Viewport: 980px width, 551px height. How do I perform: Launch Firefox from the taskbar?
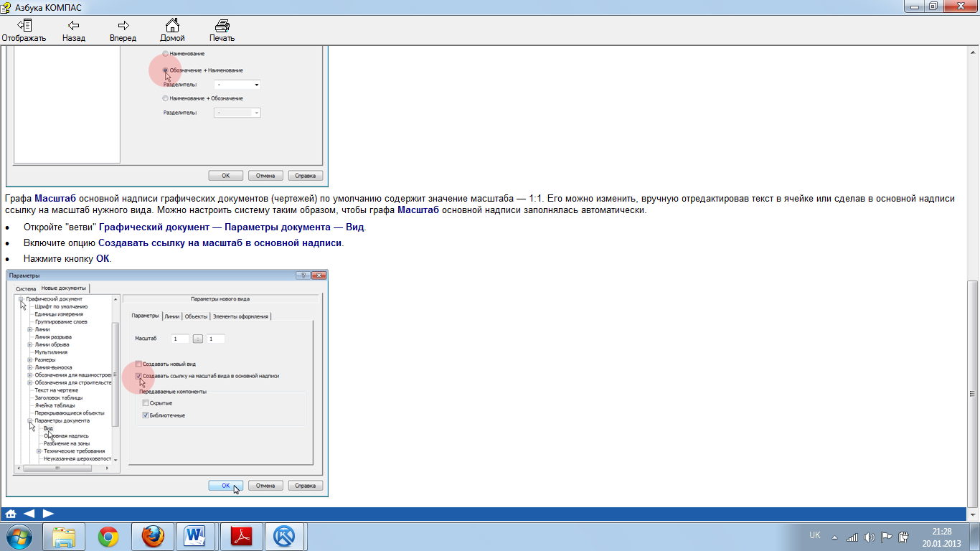153,537
